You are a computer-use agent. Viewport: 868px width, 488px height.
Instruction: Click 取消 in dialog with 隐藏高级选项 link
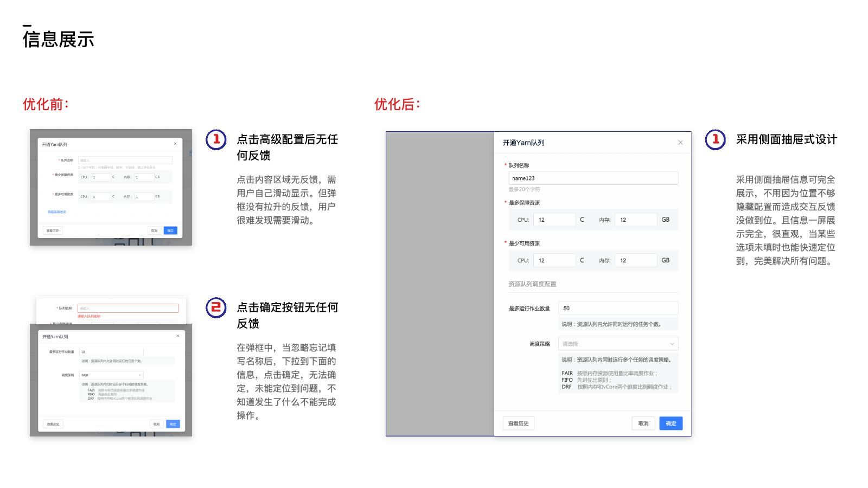pyautogui.click(x=154, y=230)
